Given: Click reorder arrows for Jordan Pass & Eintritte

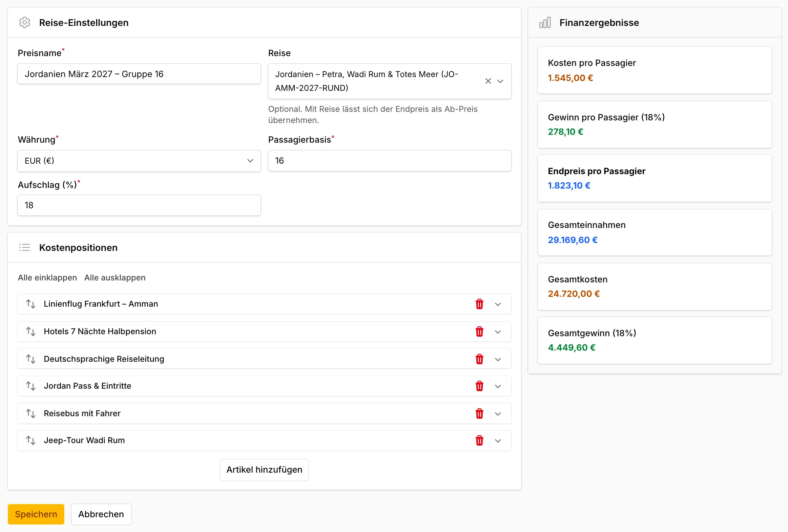Looking at the screenshot, I should [31, 386].
